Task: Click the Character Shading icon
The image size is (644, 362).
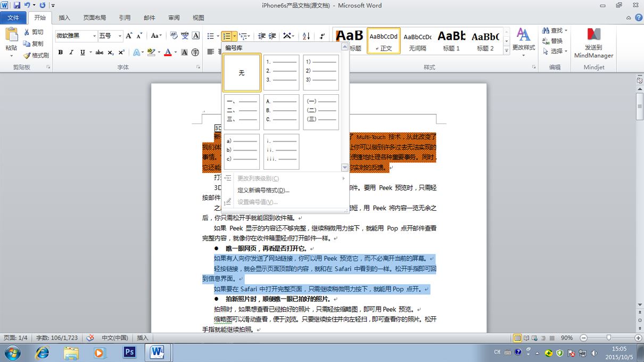Action: tap(184, 52)
